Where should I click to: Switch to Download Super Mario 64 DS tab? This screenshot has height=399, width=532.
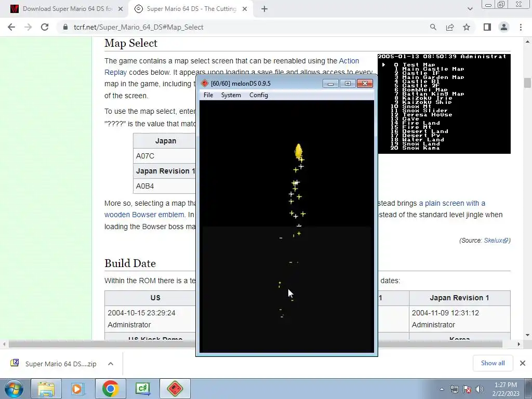click(x=67, y=9)
